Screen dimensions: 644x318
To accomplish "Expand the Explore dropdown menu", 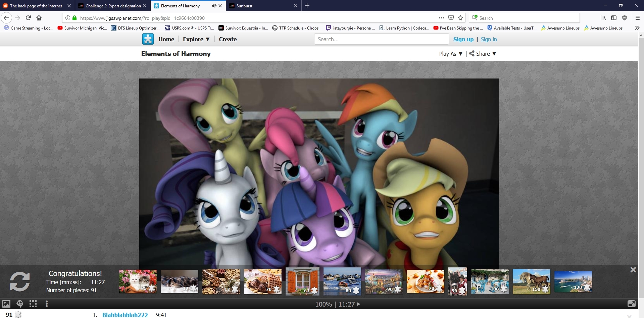I will click(196, 39).
